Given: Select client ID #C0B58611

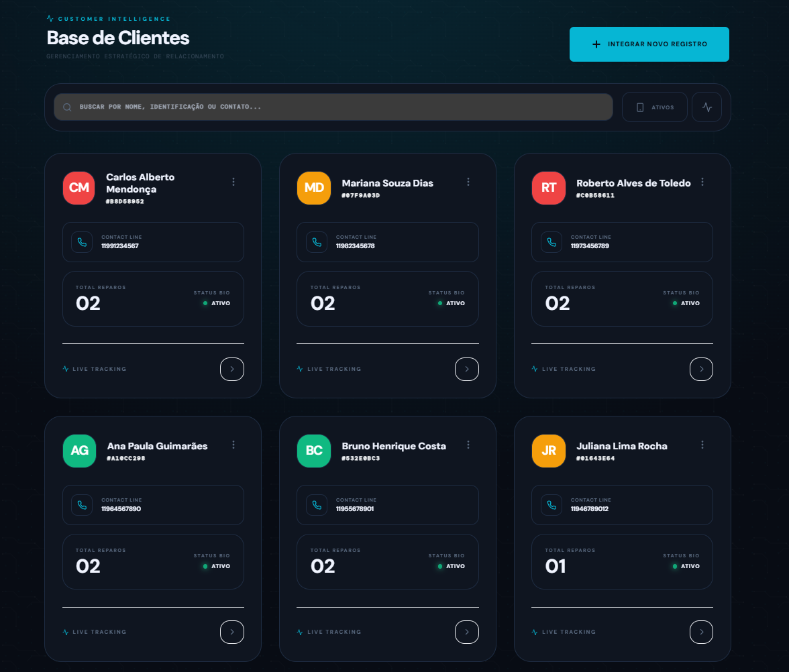Looking at the screenshot, I should pos(595,196).
